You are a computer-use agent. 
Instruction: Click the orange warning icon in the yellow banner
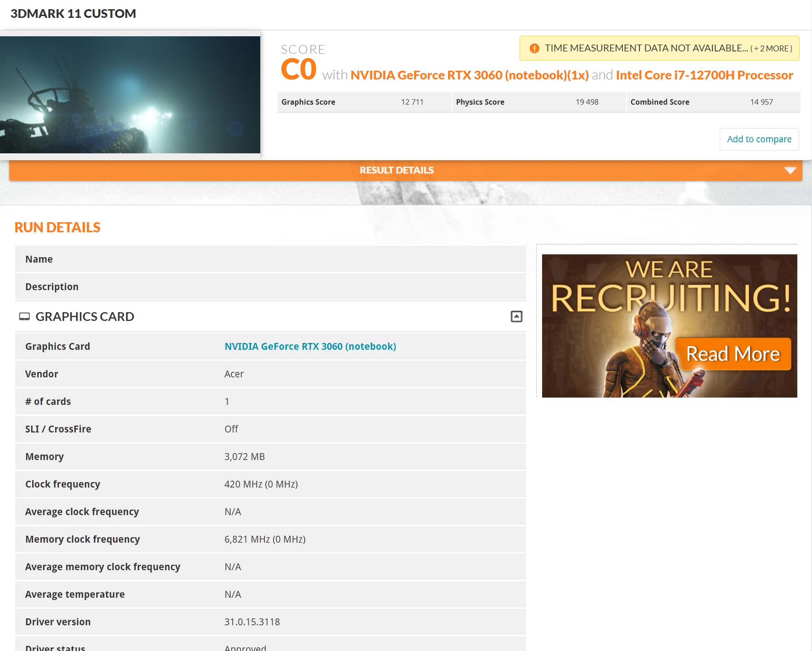(534, 49)
